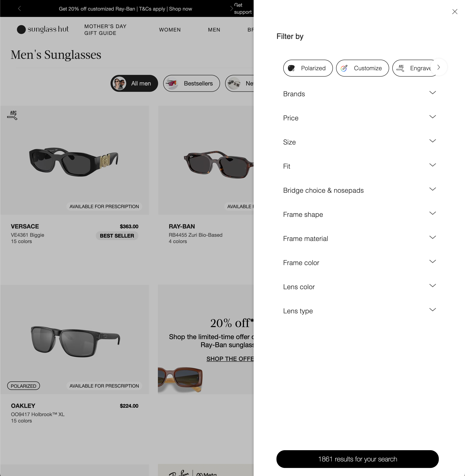This screenshot has height=476, width=465.
Task: Open the Women menu
Action: [170, 30]
